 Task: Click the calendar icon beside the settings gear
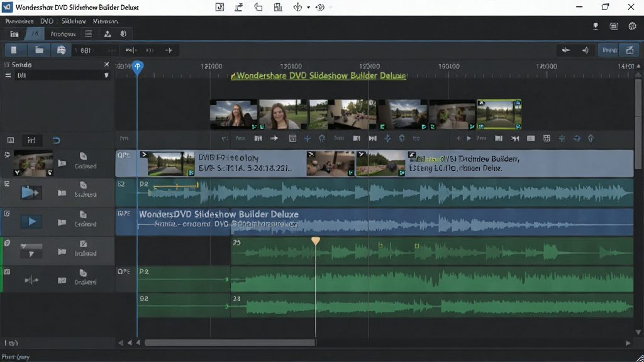click(614, 26)
